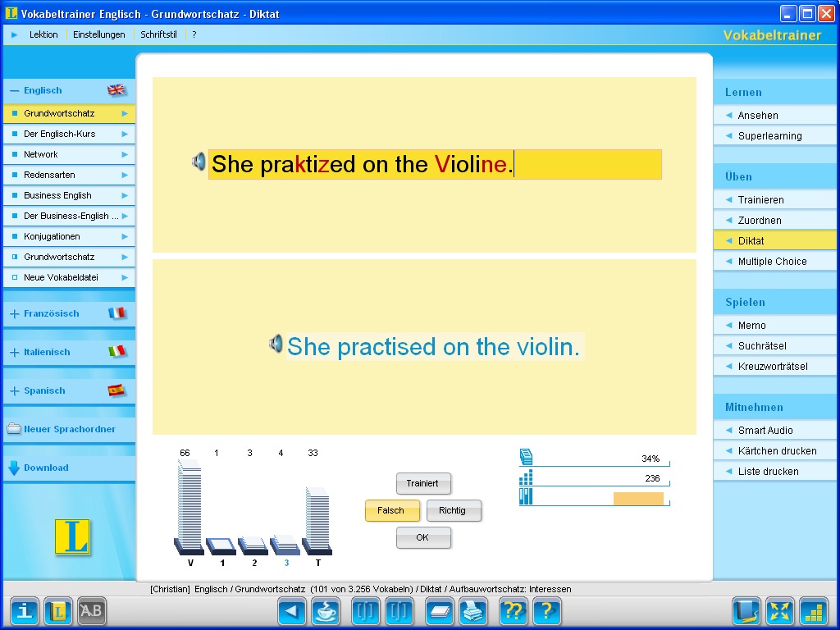Open the Langenscheidt dictionary L icon in toolbar
Viewport: 840px width, 630px height.
58,610
